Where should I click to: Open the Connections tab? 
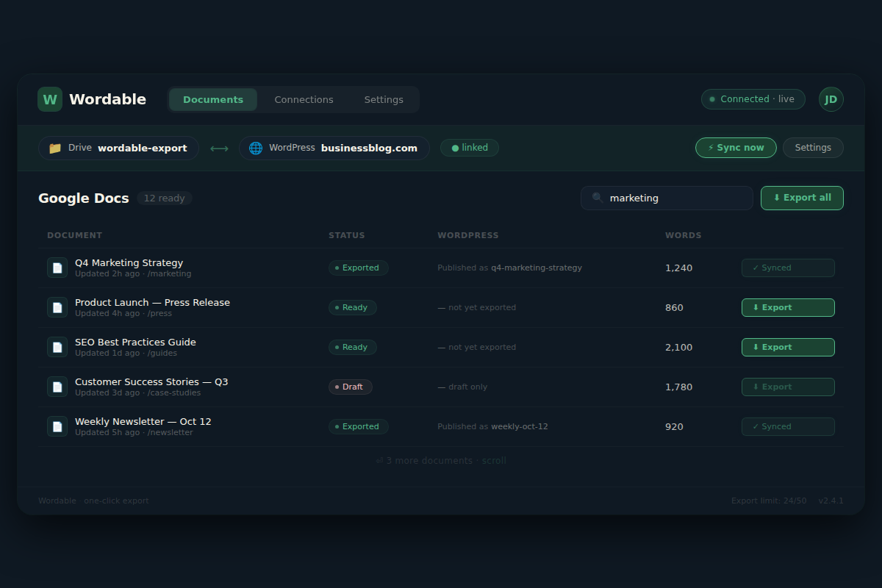click(x=304, y=99)
